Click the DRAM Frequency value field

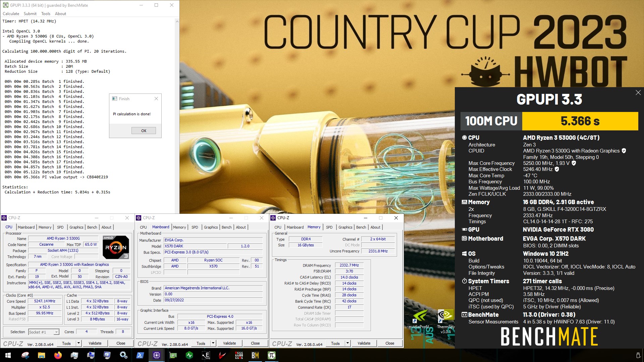point(350,265)
